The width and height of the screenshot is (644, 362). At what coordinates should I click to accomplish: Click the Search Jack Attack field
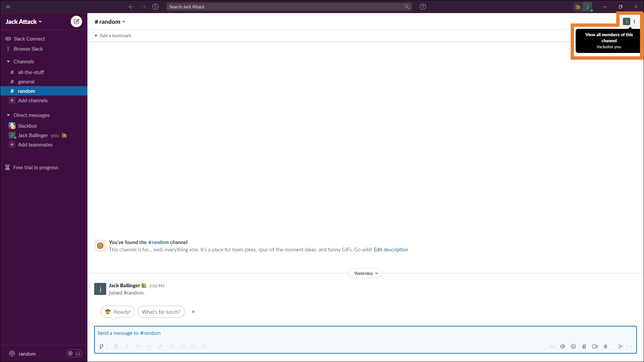[x=289, y=7]
